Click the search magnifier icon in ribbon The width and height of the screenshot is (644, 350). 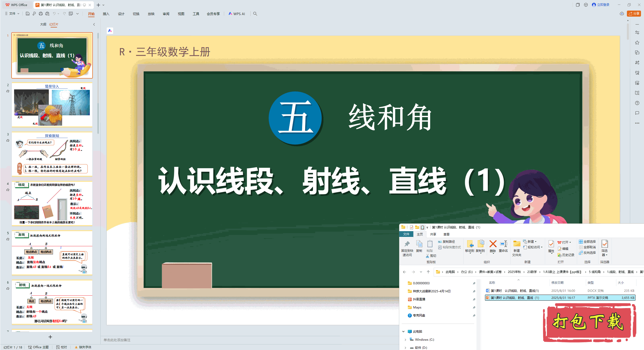[x=255, y=14]
